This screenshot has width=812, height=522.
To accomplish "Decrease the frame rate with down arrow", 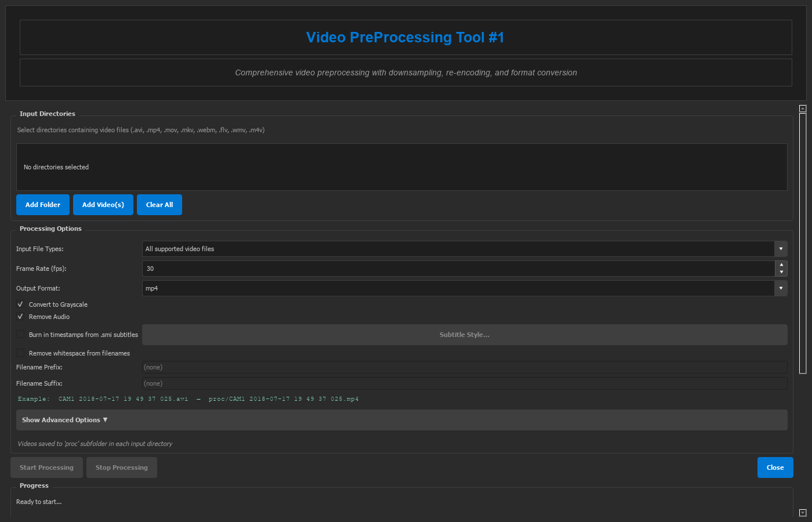I will point(781,272).
